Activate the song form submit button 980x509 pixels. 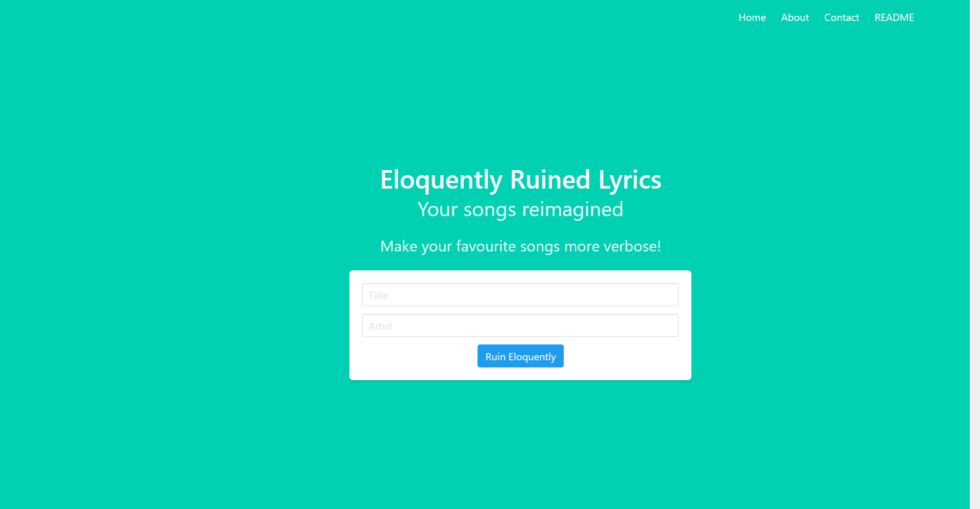pyautogui.click(x=520, y=356)
